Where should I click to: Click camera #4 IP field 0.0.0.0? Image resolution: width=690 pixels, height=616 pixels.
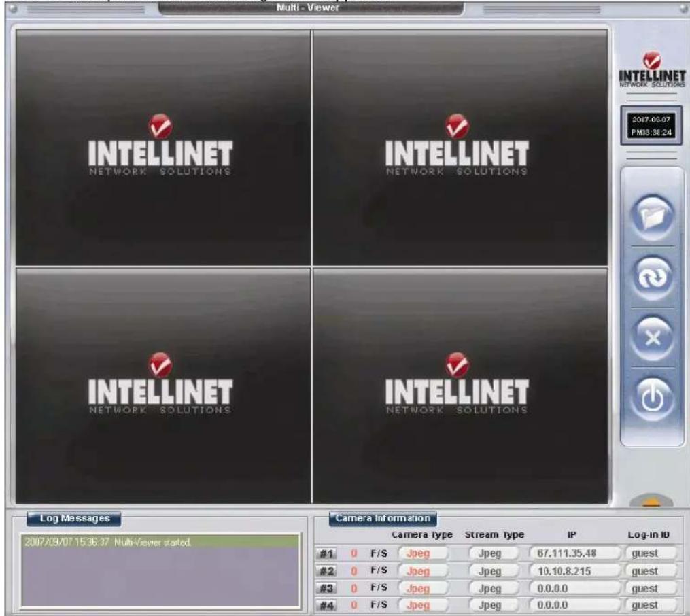tap(574, 605)
